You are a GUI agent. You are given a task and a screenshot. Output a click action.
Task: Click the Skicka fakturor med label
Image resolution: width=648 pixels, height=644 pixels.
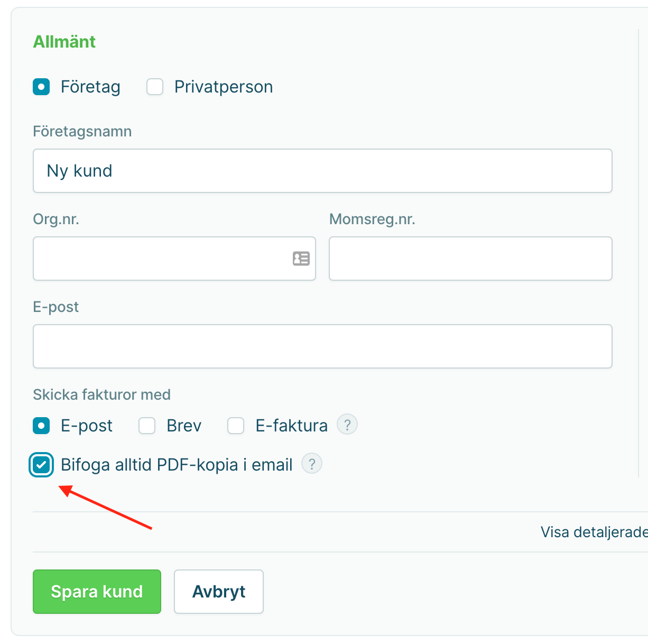tap(101, 394)
